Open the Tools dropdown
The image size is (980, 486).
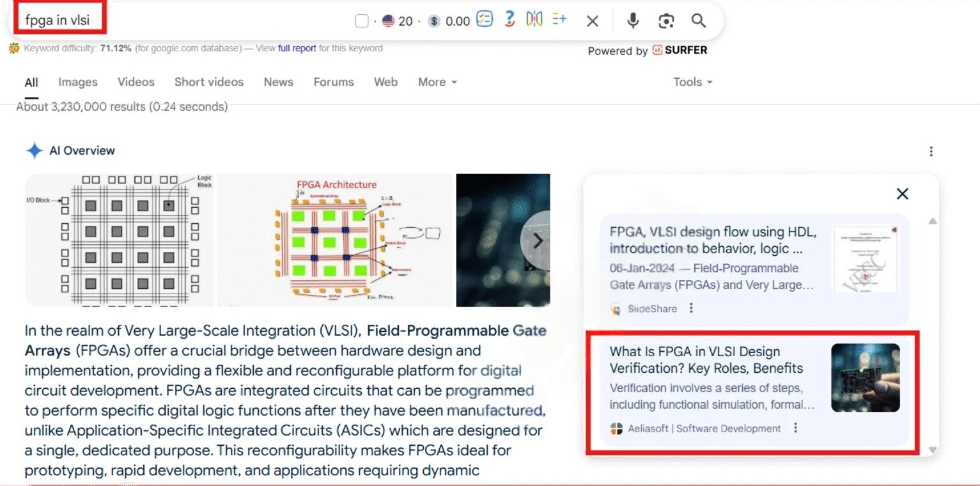point(692,82)
